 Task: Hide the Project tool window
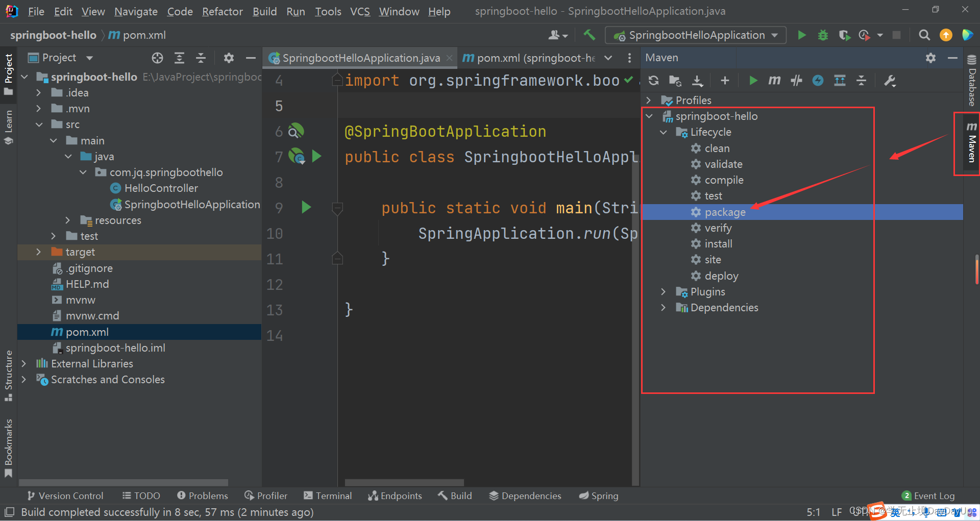(x=251, y=58)
